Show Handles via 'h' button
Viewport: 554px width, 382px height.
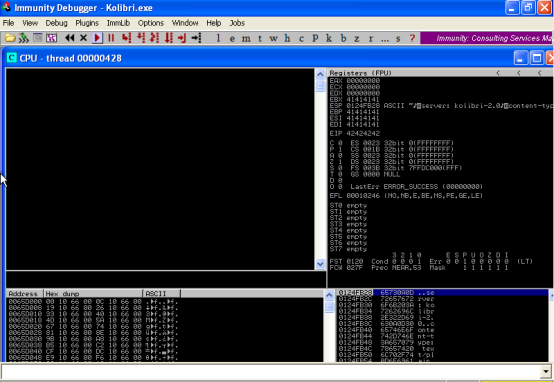(x=287, y=38)
